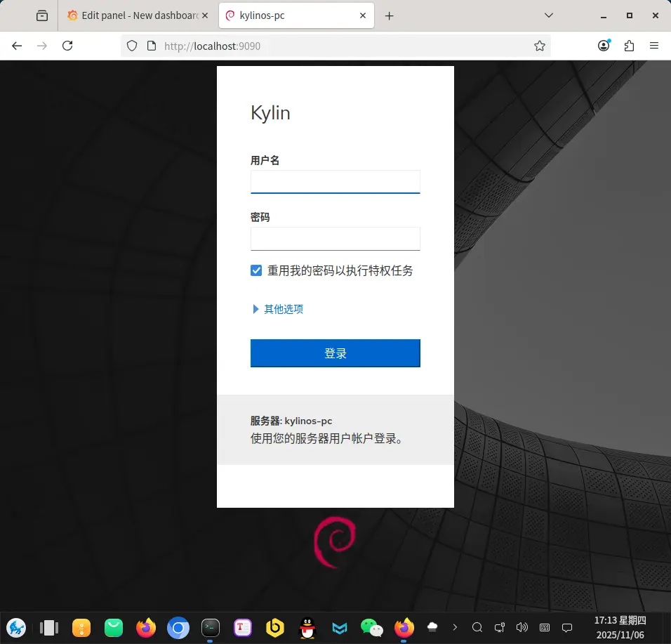Launch the orange archive app in taskbar
The image size is (671, 644).
pyautogui.click(x=81, y=628)
